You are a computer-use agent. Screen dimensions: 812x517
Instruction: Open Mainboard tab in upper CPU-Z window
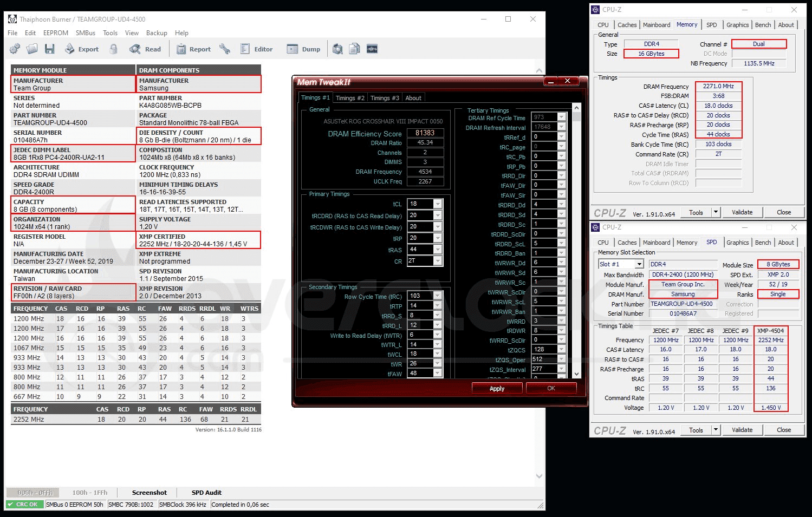(x=657, y=25)
